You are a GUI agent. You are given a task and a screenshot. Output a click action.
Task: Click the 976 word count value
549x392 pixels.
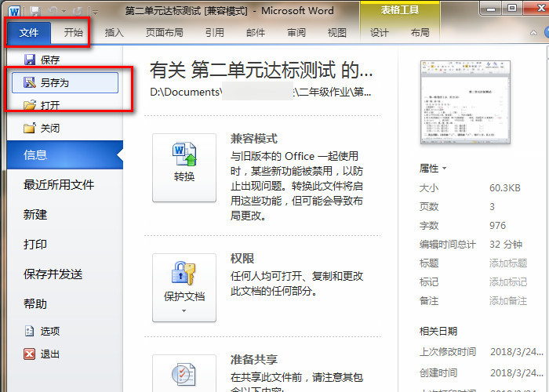[x=497, y=226]
